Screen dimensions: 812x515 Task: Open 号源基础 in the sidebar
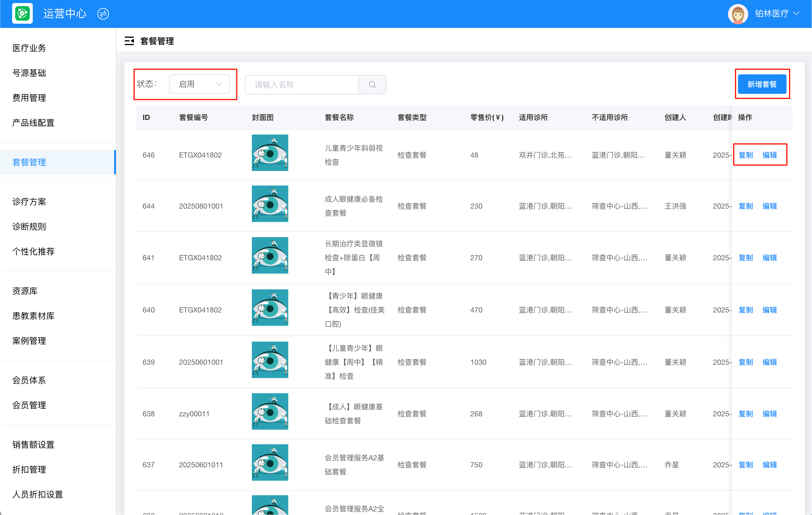[29, 73]
